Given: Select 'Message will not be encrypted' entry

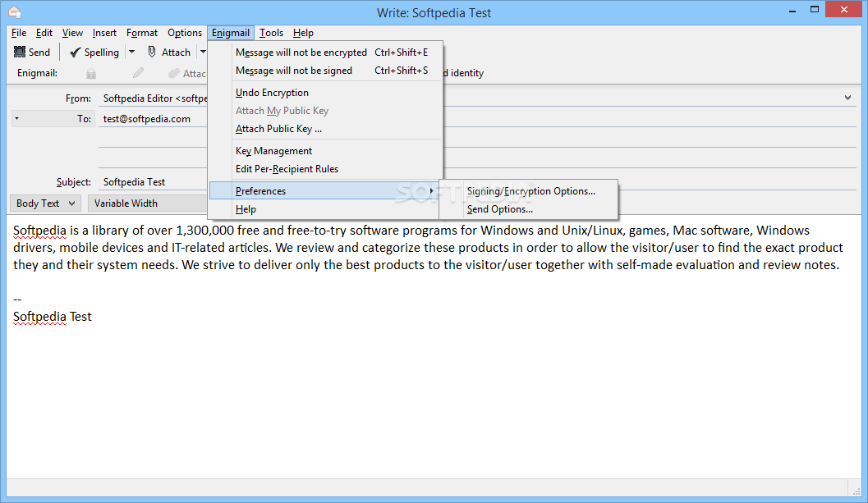Looking at the screenshot, I should tap(325, 53).
